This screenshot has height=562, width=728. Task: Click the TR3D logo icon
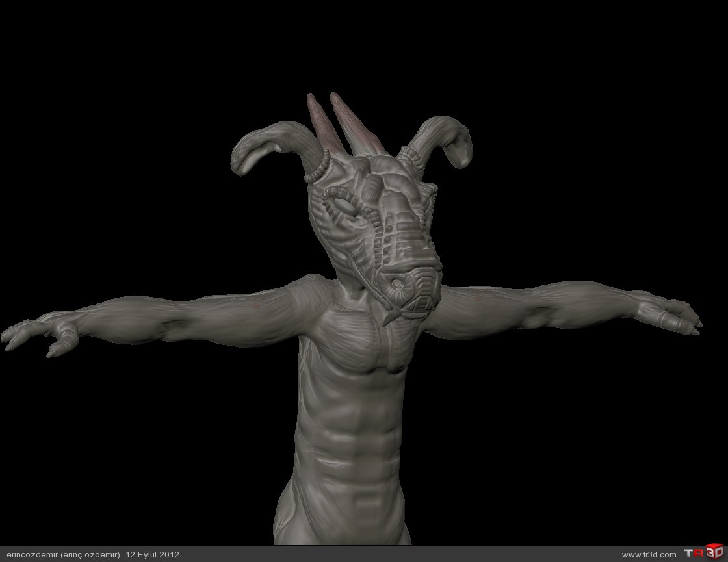(x=703, y=552)
